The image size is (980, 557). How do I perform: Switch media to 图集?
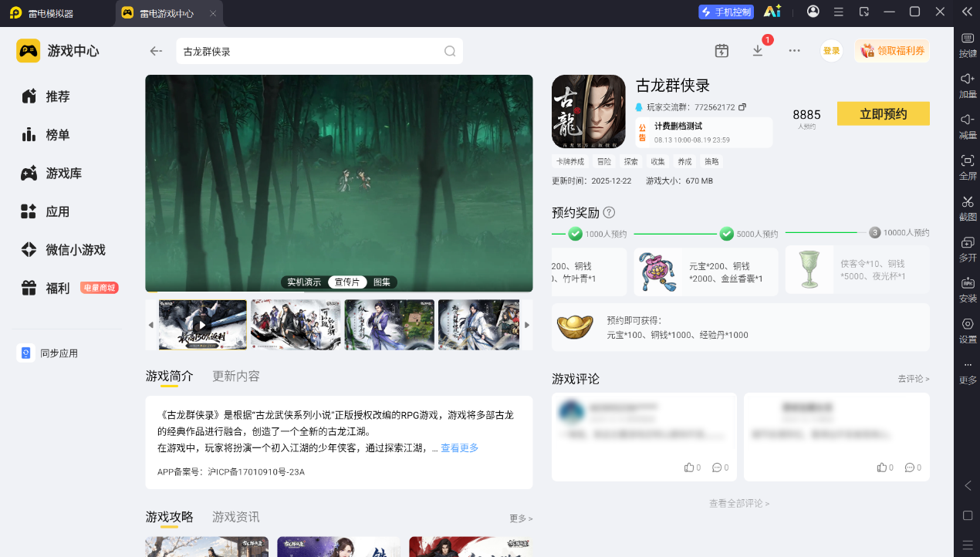382,282
